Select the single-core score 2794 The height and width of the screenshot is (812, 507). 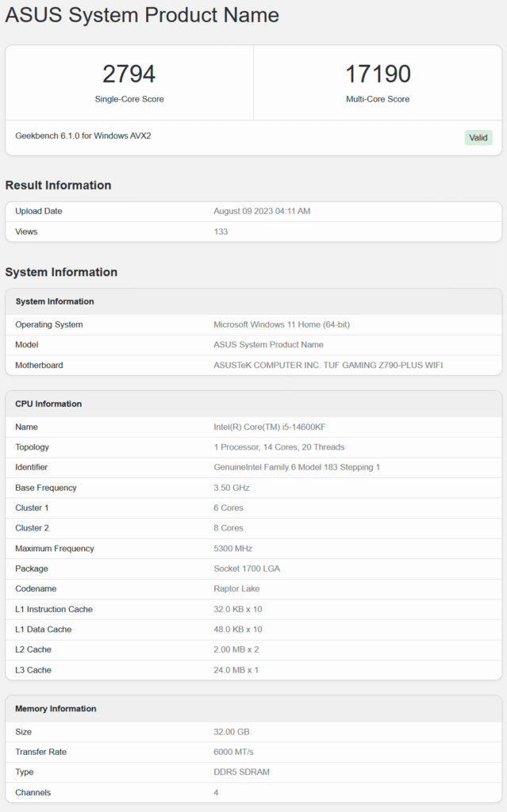pos(129,74)
